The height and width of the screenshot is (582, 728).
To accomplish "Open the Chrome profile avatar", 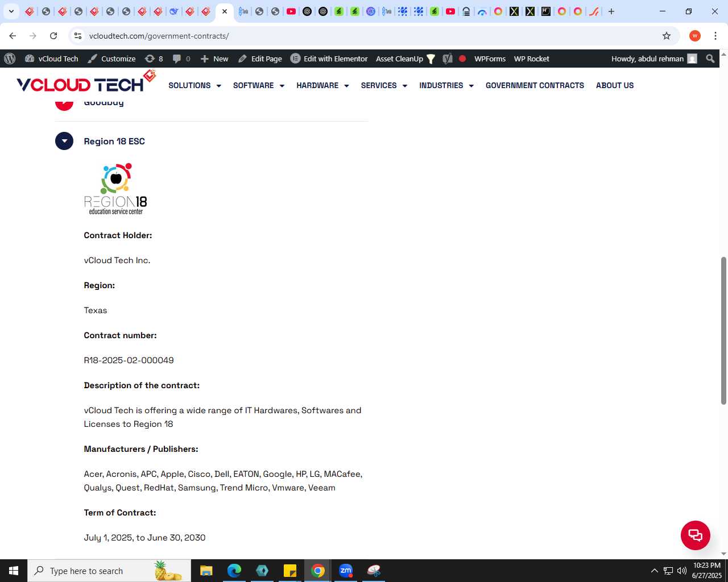I will tap(695, 36).
